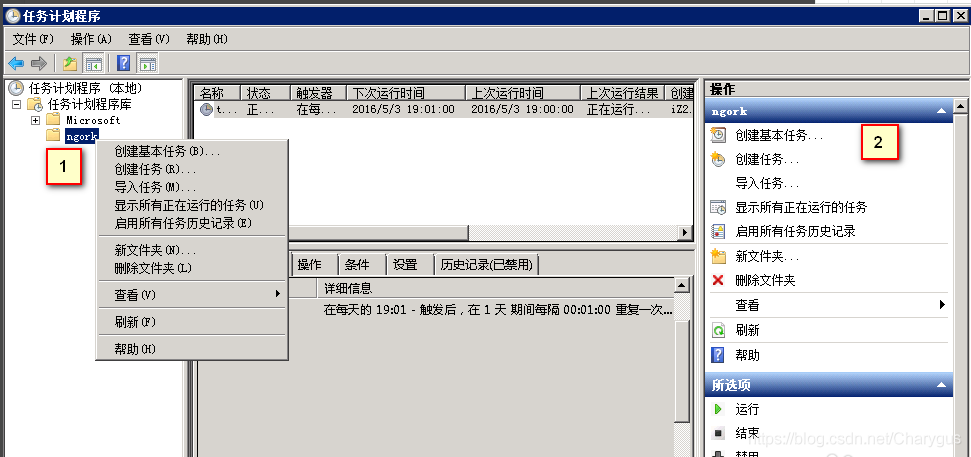Sort by the 上次运行结果 column header
971x457 pixels.
coord(622,93)
